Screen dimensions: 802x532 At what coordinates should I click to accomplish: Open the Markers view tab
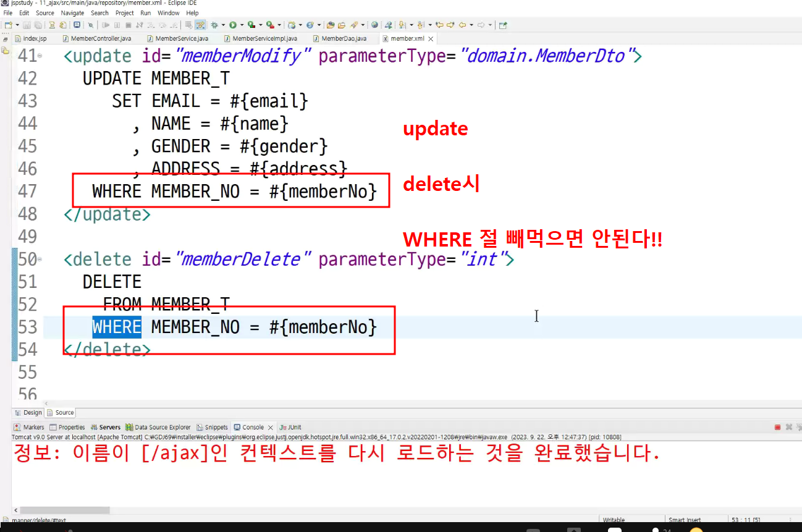tap(30, 427)
